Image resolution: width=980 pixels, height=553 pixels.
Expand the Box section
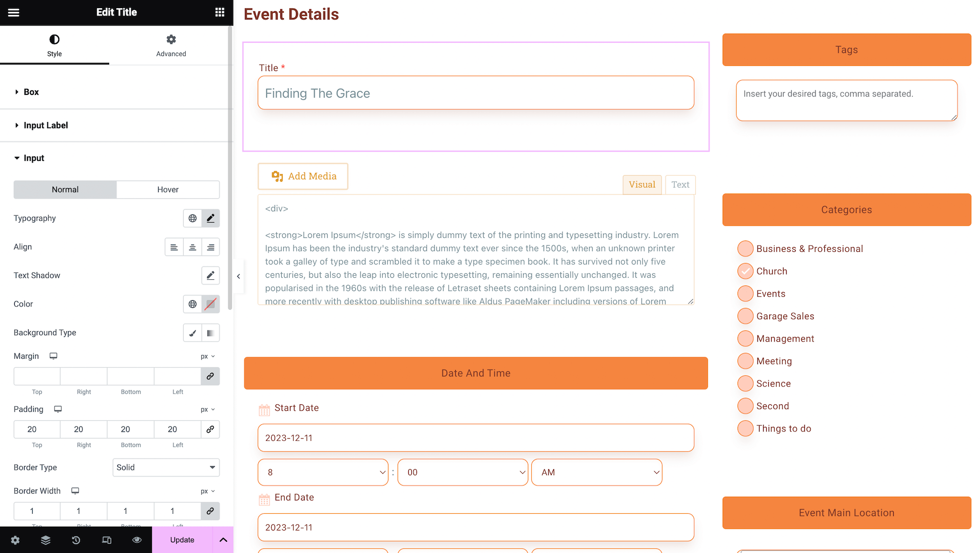point(31,92)
